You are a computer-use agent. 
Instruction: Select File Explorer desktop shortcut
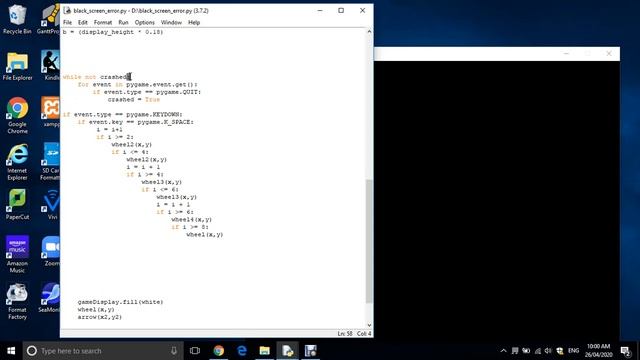pos(17,66)
